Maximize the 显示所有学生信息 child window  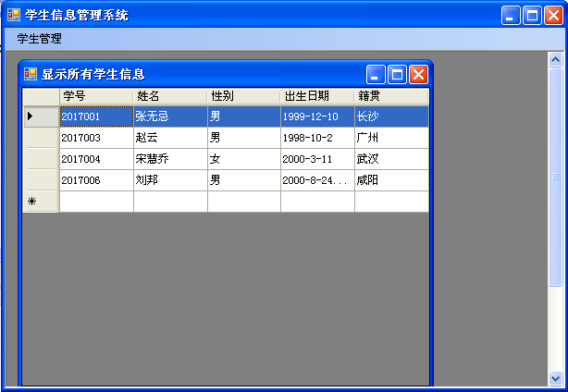[x=398, y=75]
